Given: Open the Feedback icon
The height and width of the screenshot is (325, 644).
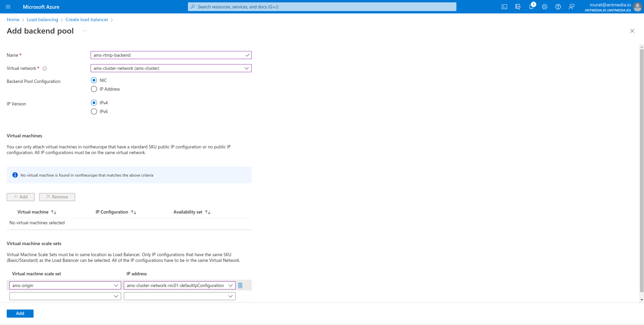Looking at the screenshot, I should pyautogui.click(x=572, y=7).
